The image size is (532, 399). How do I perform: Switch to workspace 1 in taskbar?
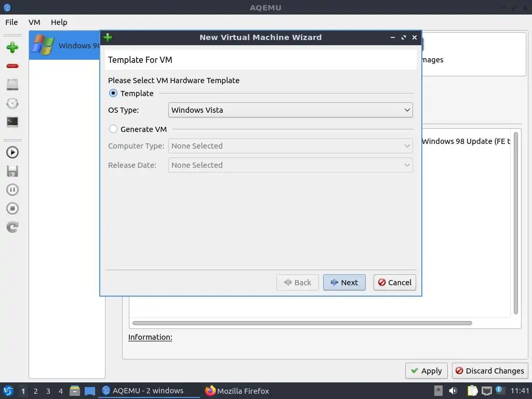(23, 391)
